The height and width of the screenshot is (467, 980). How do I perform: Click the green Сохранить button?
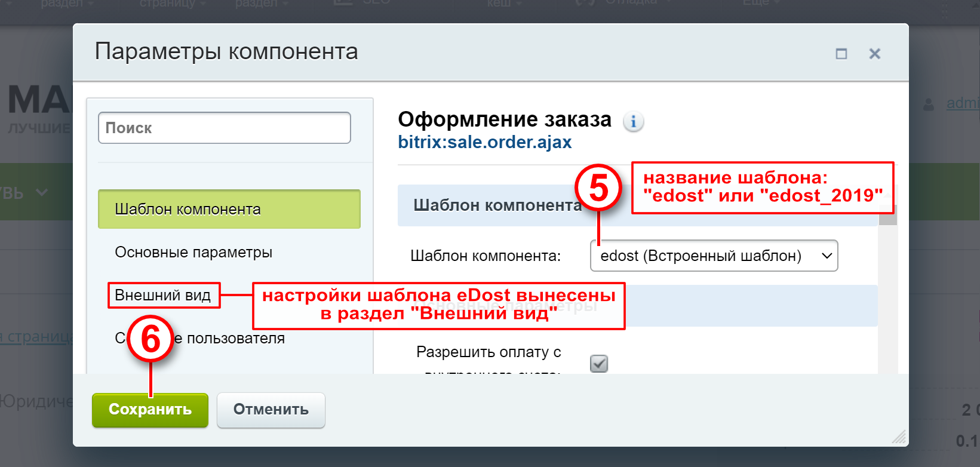[150, 410]
